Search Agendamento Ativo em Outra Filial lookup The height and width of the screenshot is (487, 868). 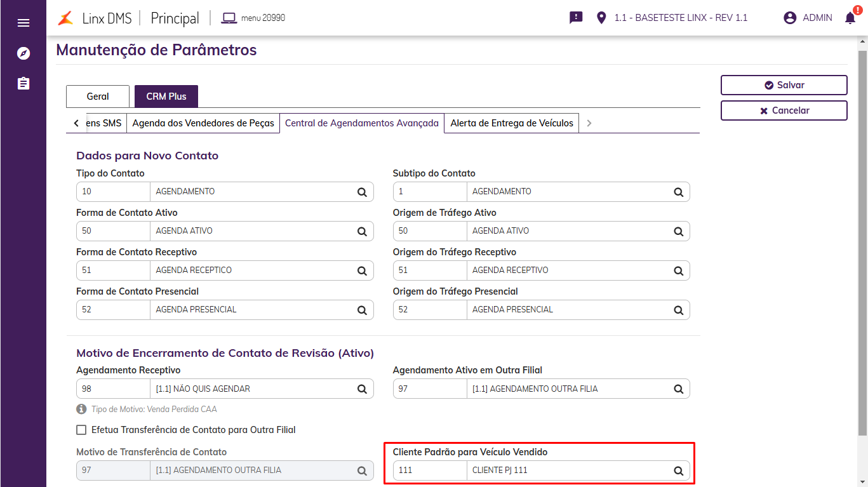(x=678, y=389)
